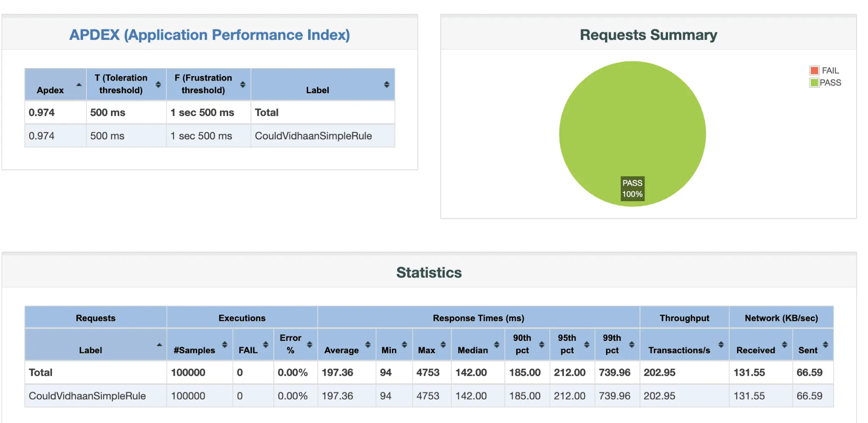
Task: Open APDEX (Application Performance Index) title link
Action: 209,35
